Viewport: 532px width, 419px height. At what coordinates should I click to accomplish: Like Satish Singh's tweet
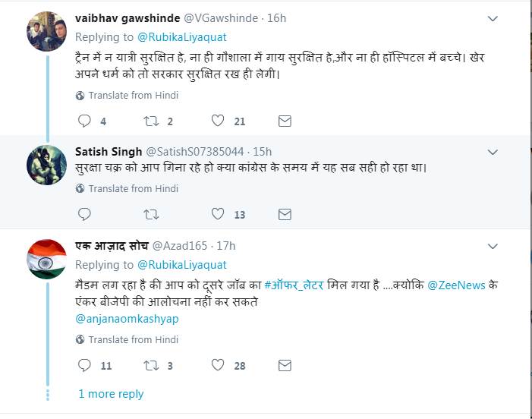218,214
